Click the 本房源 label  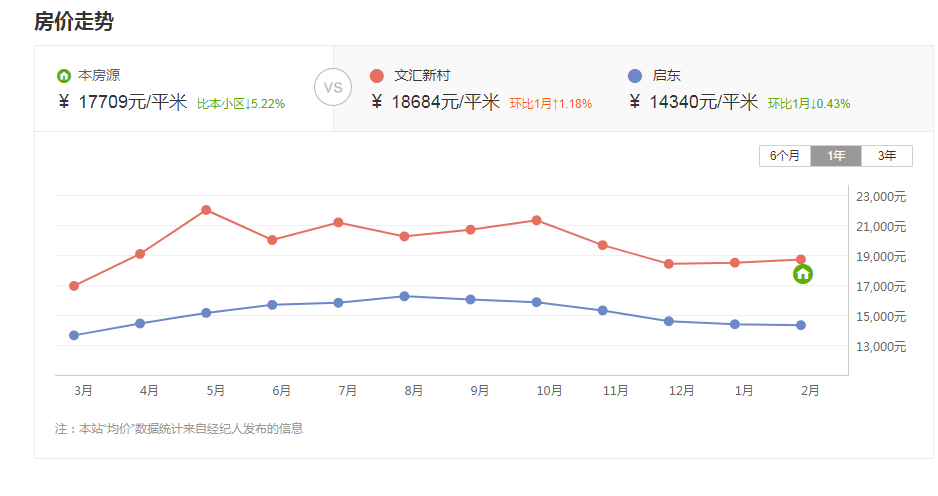click(99, 75)
